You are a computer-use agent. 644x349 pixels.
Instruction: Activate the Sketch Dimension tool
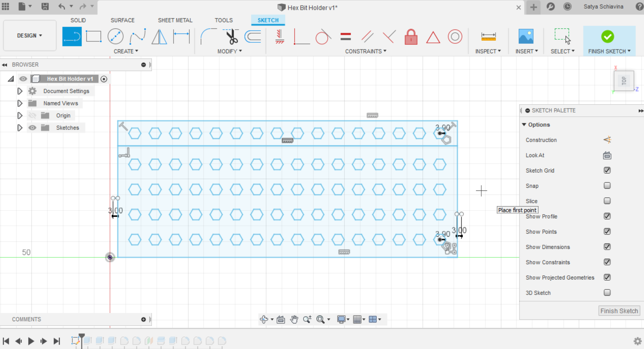[181, 37]
